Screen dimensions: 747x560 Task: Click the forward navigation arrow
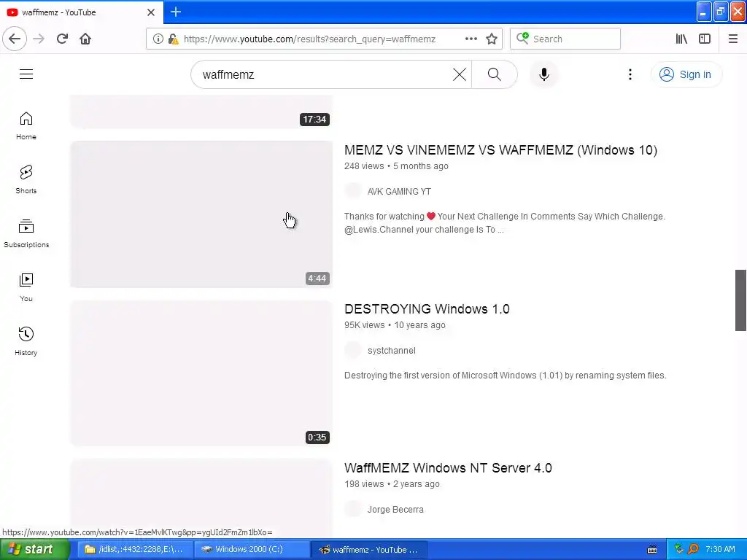[x=39, y=39]
